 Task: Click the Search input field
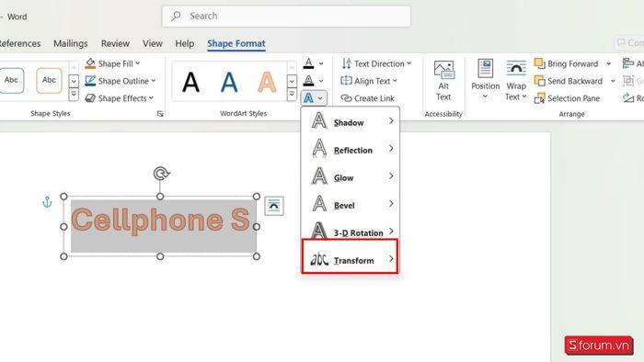point(286,16)
